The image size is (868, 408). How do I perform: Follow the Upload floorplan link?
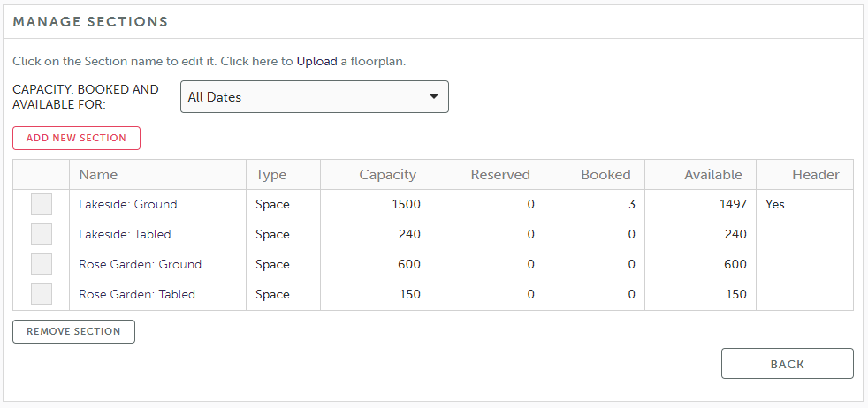tap(316, 62)
